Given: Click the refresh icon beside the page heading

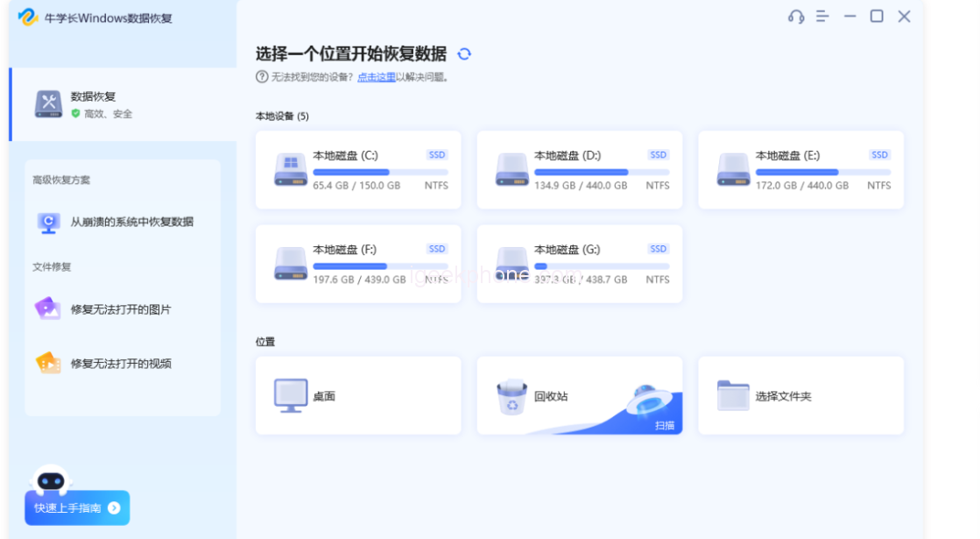Looking at the screenshot, I should 464,54.
